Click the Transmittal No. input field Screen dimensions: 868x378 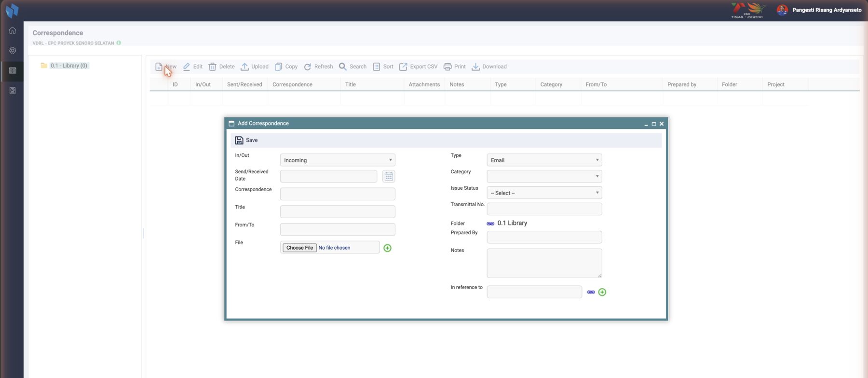pos(544,209)
